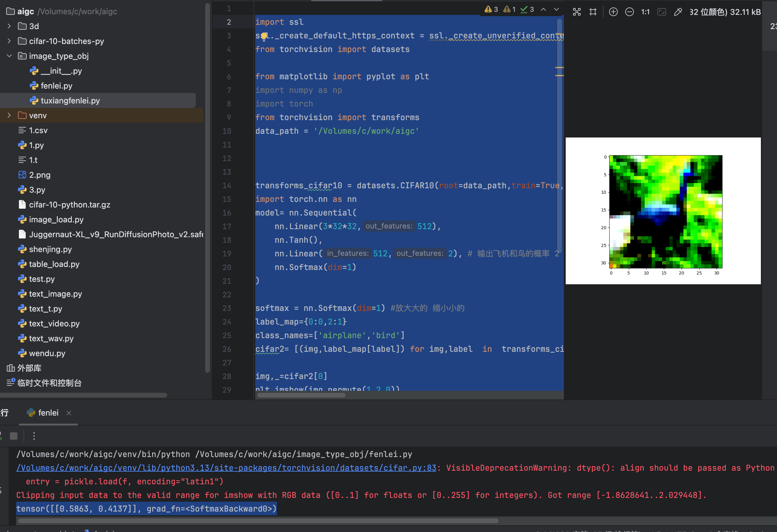Toggle the grid display in image viewer

(x=593, y=12)
